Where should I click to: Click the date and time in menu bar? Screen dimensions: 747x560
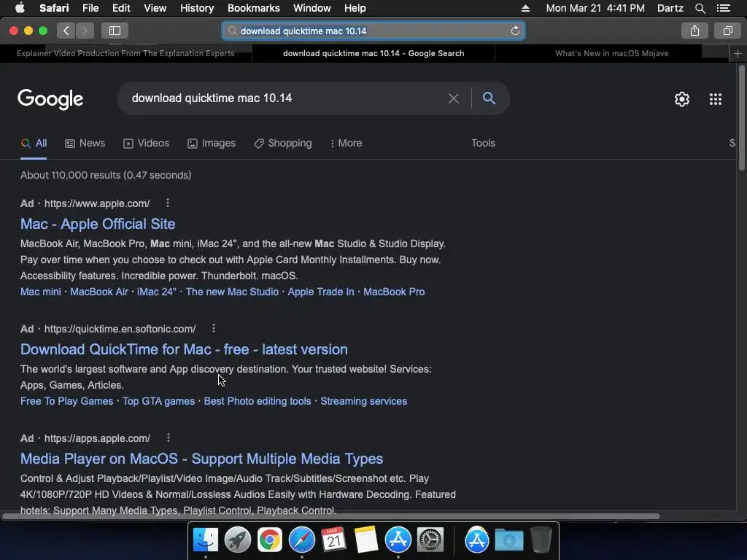click(x=595, y=8)
